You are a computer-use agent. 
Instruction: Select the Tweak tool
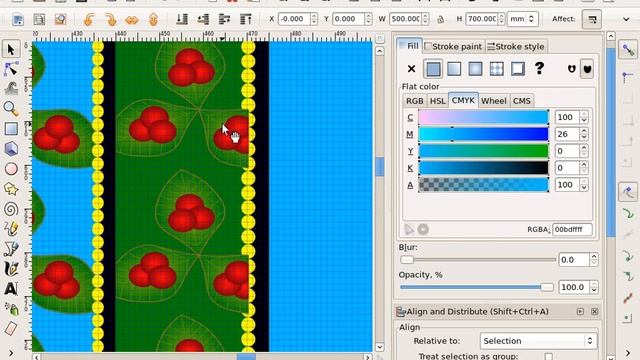[x=11, y=89]
